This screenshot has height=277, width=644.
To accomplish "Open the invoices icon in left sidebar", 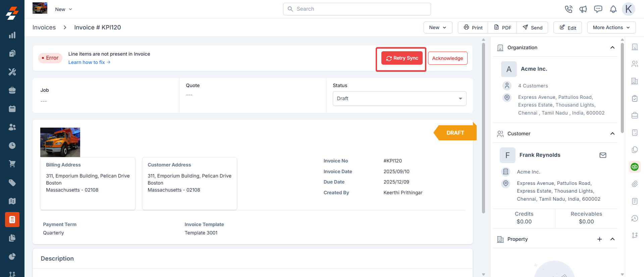I will 12,220.
